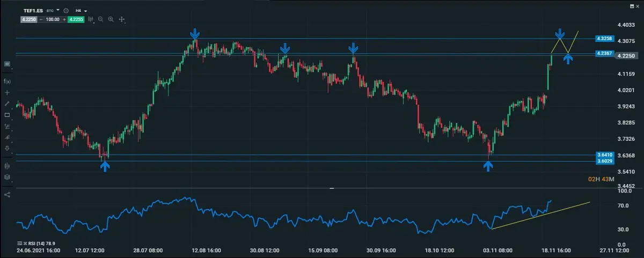Click the 100.00 volume input field

coord(52,19)
